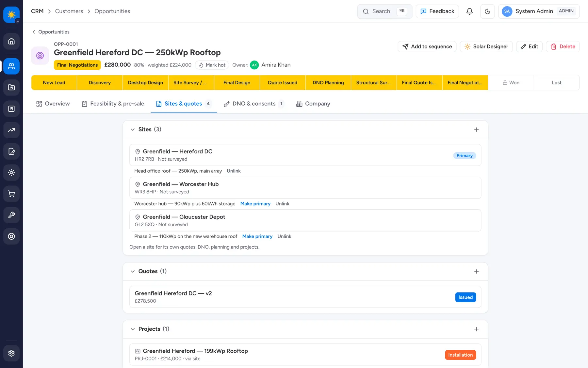588x368 pixels.
Task: Go to Customers in the breadcrumb
Action: (x=69, y=11)
